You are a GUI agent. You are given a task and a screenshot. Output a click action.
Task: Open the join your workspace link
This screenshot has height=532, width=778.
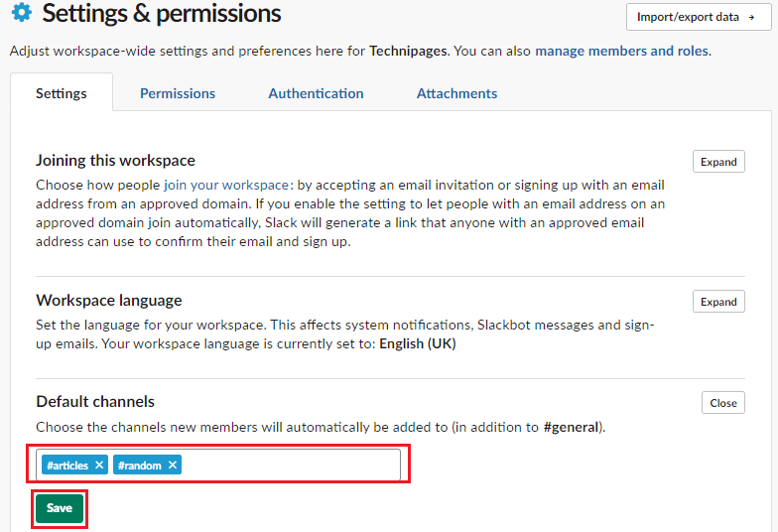pos(226,185)
